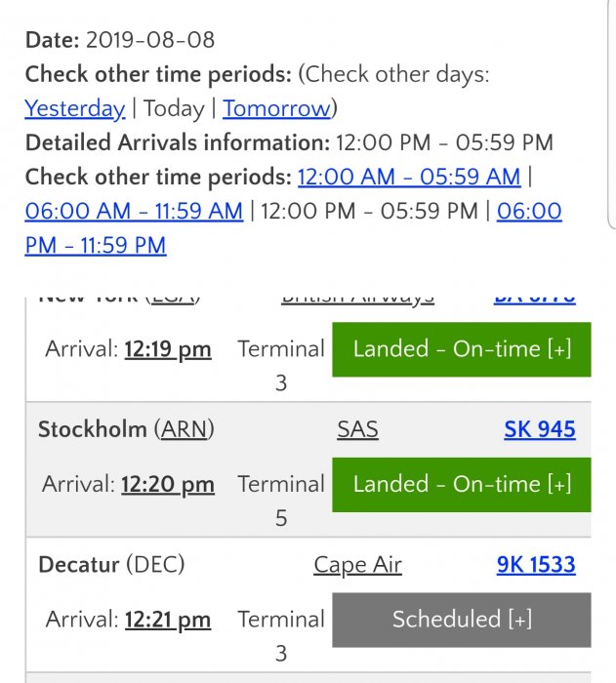Select the 12:00 AM - 05:59 AM period
This screenshot has height=683, width=616.
tap(408, 177)
